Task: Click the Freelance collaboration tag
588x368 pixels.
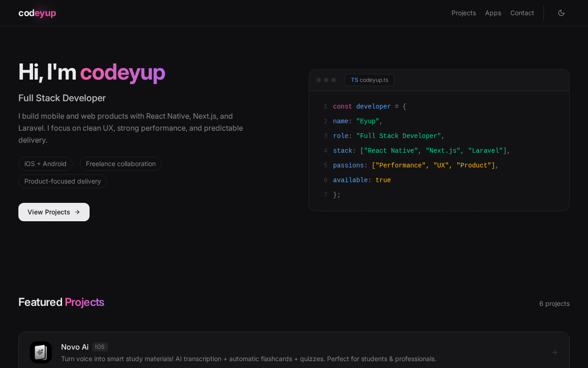Action: (121, 164)
